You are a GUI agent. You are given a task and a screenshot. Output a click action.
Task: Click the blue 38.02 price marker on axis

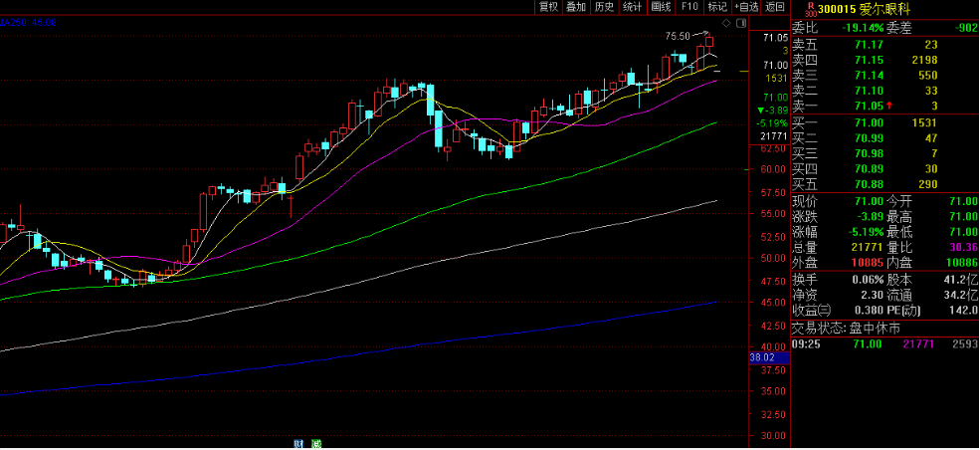762,356
